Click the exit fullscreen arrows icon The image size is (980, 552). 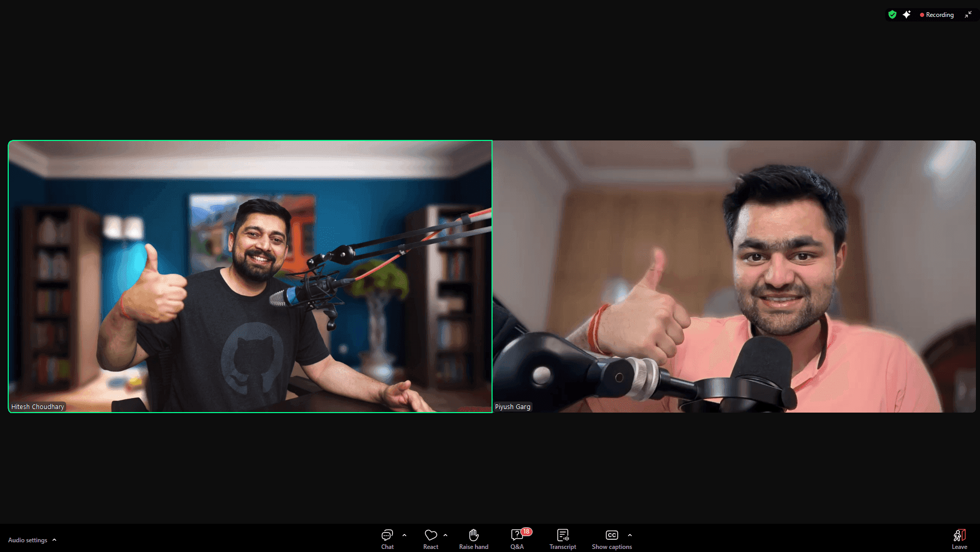click(x=969, y=14)
